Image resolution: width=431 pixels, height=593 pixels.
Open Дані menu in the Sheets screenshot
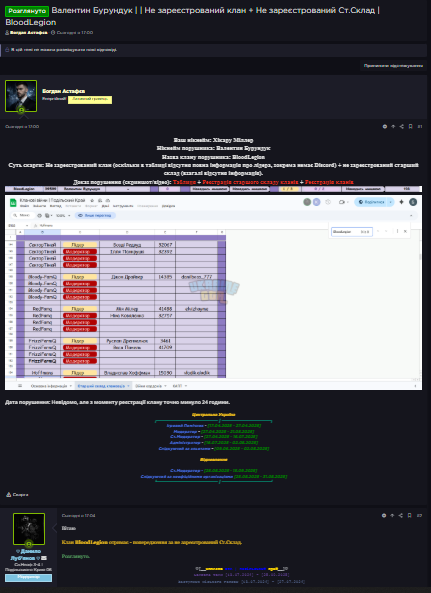point(105,206)
